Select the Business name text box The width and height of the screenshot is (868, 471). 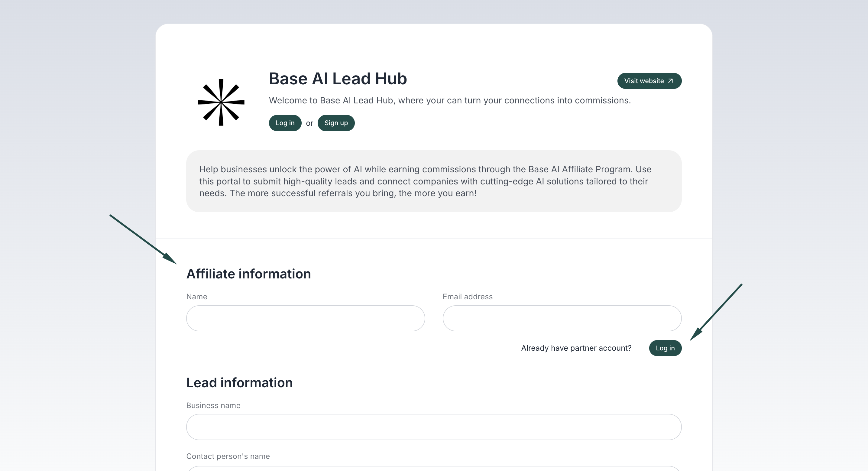pos(434,427)
